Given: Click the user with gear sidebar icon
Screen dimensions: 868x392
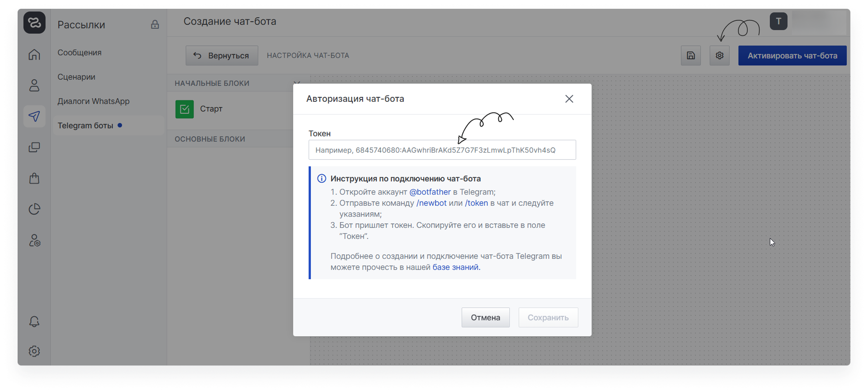Looking at the screenshot, I should pyautogui.click(x=34, y=241).
